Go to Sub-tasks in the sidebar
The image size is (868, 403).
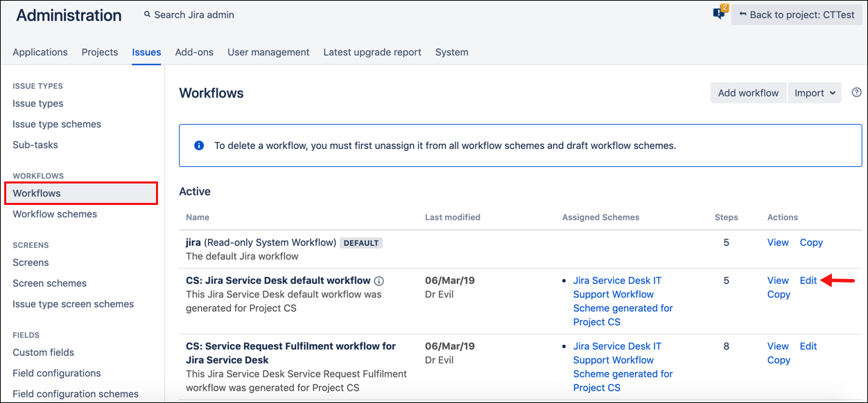pos(35,145)
